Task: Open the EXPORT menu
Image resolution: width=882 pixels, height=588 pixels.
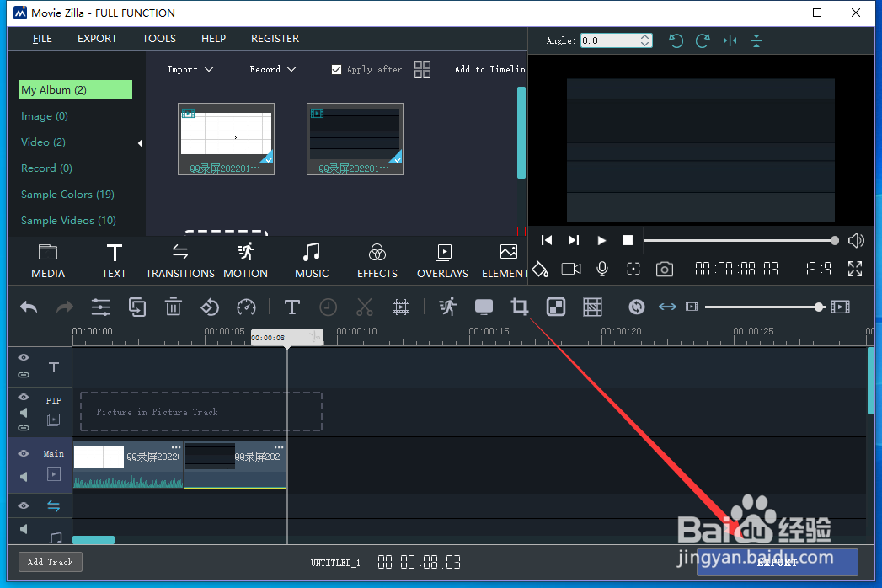Action: click(x=98, y=38)
